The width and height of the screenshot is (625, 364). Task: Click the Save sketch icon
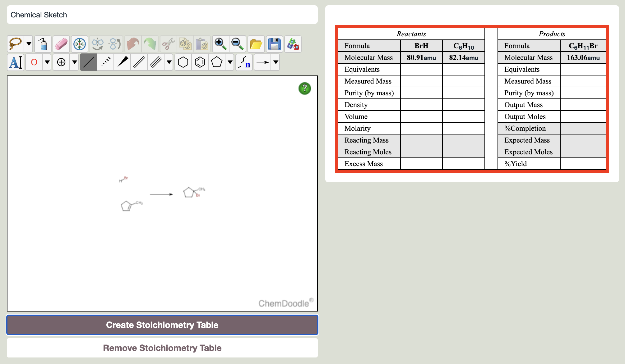(274, 44)
